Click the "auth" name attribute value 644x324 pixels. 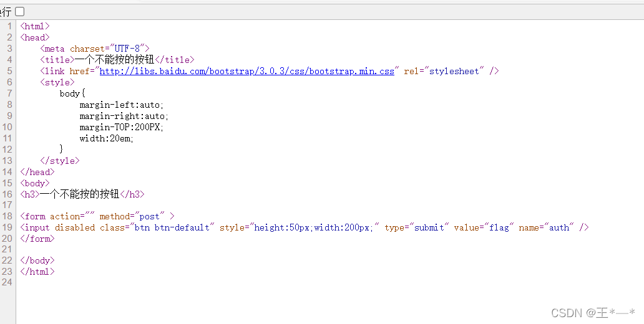559,227
